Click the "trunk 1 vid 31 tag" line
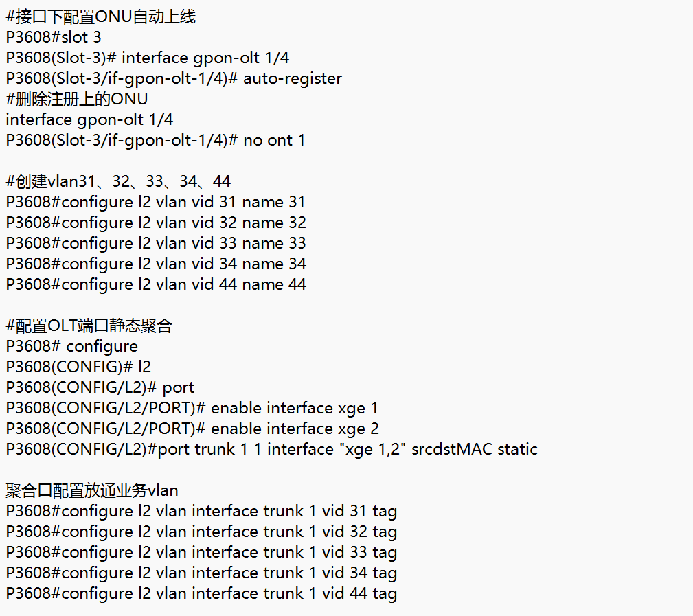 click(x=201, y=511)
